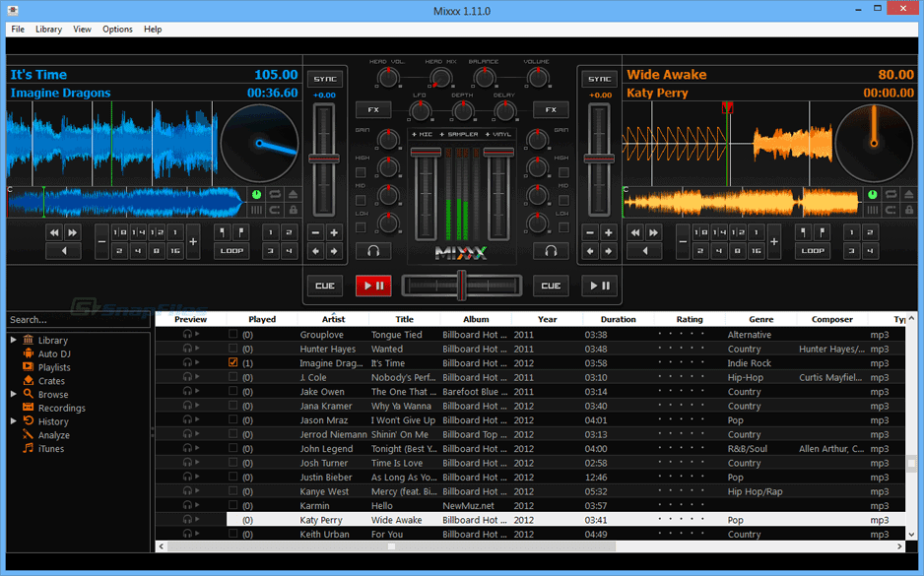Eject the track from the left deck

coord(293,194)
